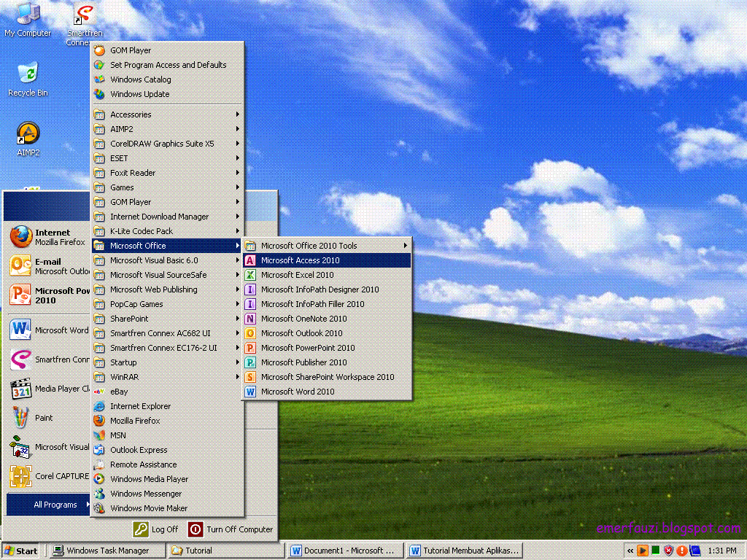Click the Start button
Screen dimensions: 747x560
21,551
